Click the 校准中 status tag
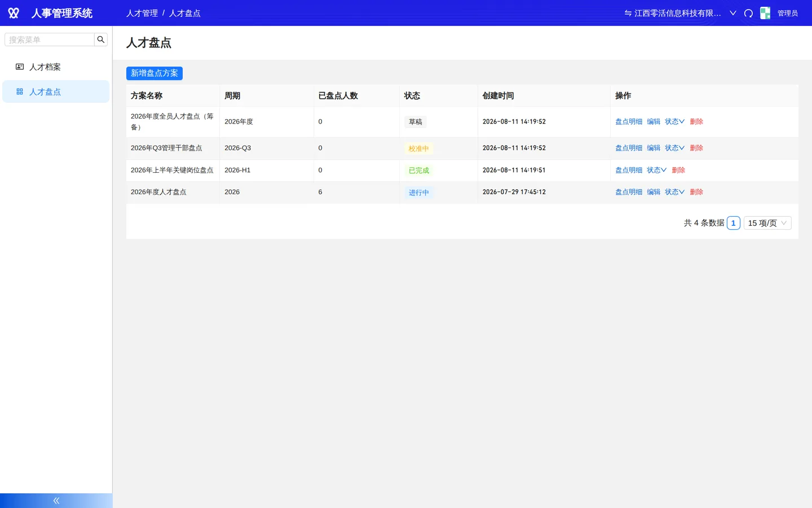 click(x=419, y=148)
